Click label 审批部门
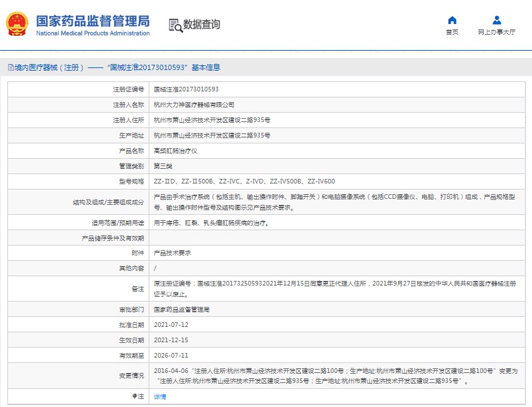The image size is (532, 407). (131, 309)
